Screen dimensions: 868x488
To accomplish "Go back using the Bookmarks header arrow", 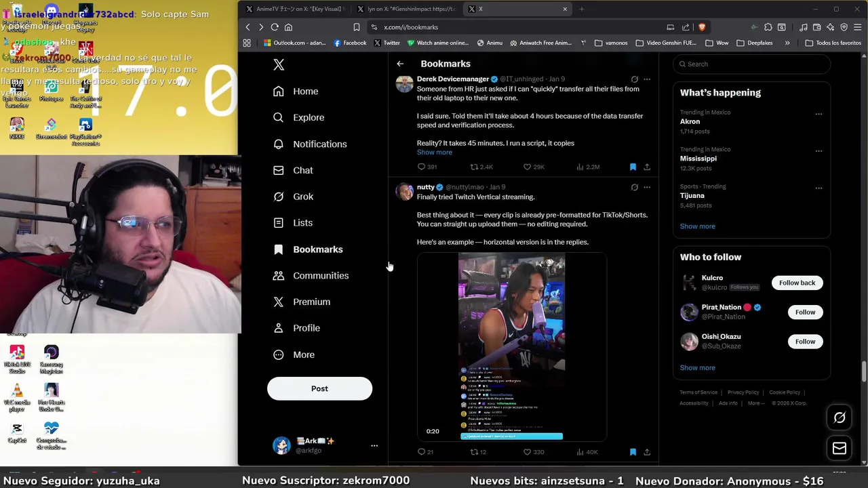I will [x=400, y=64].
